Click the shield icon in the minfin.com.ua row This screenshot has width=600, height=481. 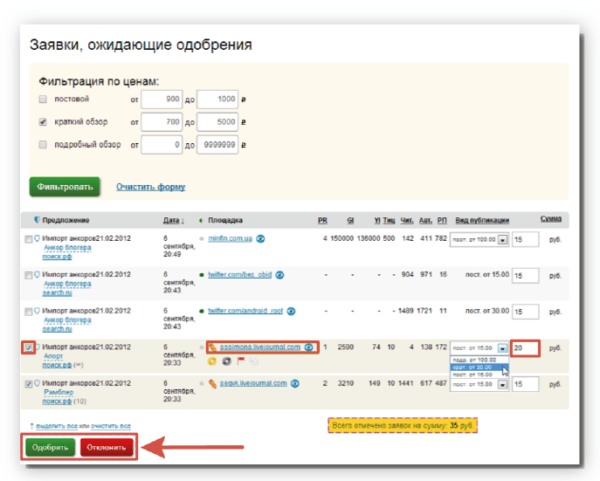pos(37,238)
